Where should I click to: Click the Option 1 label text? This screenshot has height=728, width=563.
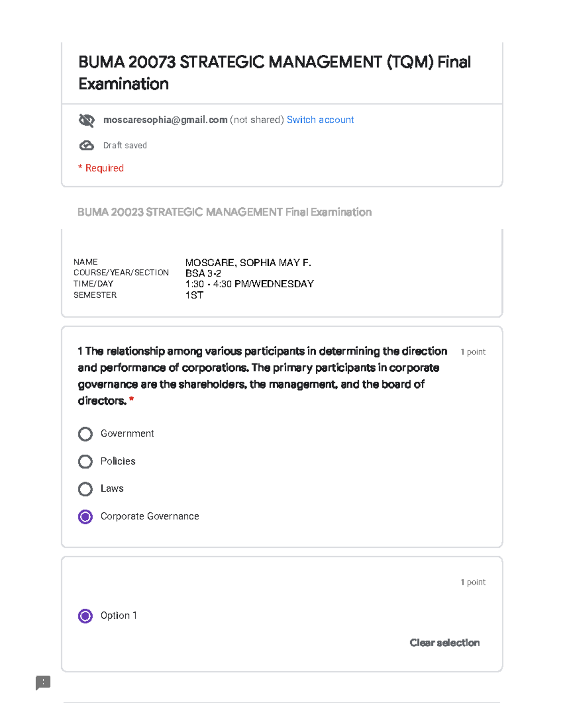pos(119,615)
